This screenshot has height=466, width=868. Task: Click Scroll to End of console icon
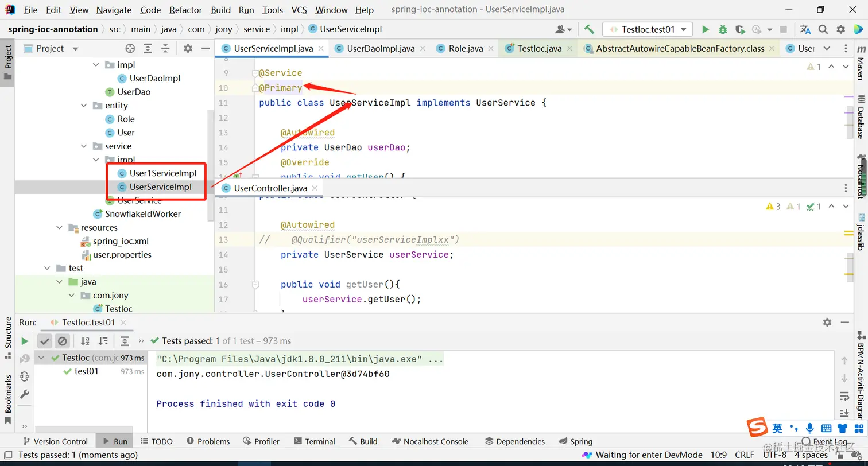point(844,413)
